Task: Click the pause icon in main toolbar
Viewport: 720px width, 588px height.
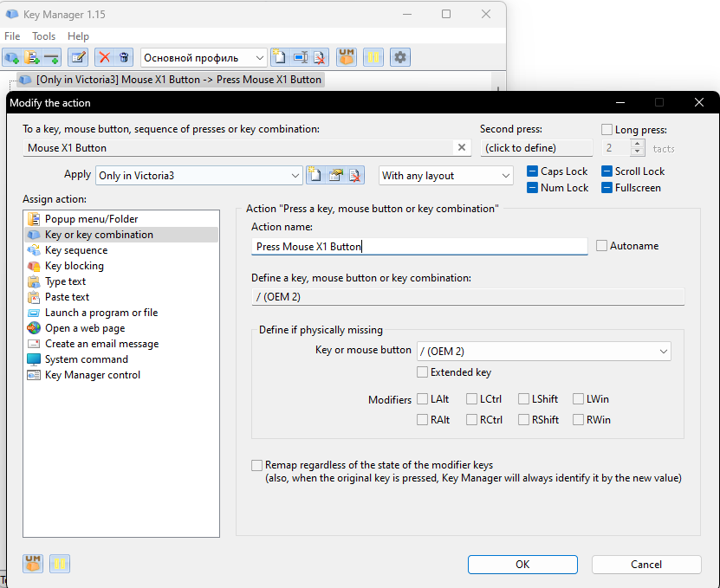Action: coord(373,57)
